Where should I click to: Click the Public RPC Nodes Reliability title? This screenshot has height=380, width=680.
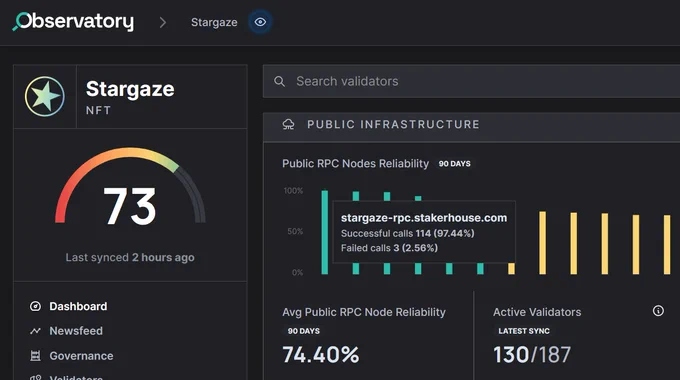pyautogui.click(x=355, y=164)
